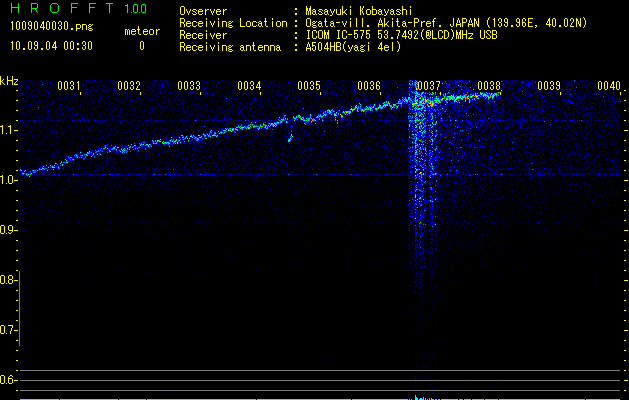
Task: Click time marker 0036
Action: (x=369, y=85)
